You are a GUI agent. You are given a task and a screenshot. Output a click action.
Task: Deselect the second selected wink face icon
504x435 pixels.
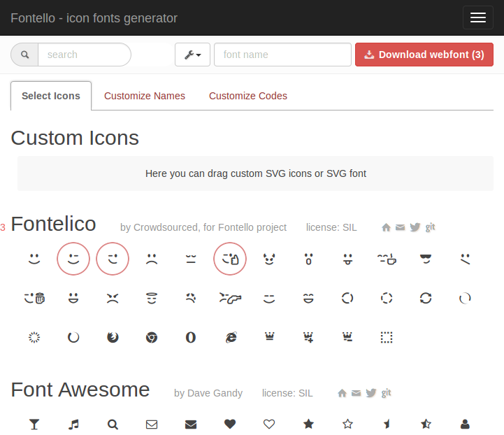point(113,259)
